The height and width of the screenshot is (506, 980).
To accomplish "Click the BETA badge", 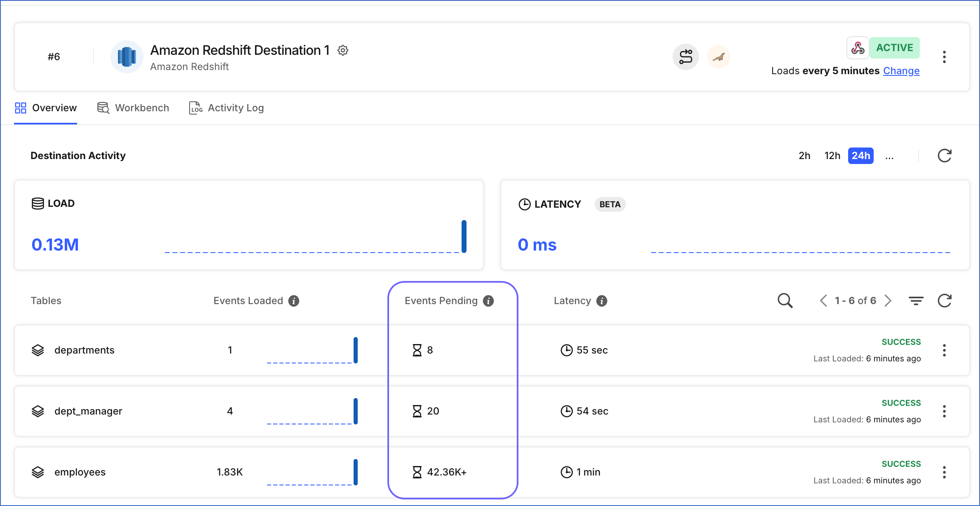I will (610, 204).
